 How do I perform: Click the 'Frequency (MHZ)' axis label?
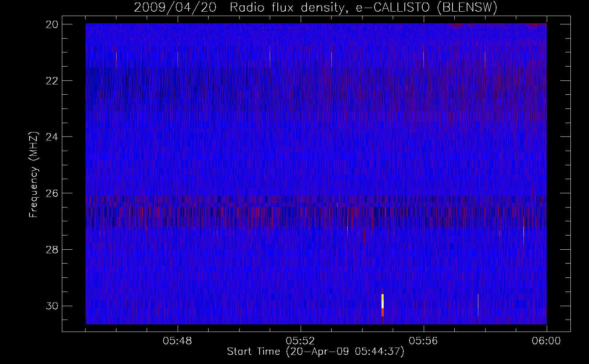pyautogui.click(x=33, y=175)
